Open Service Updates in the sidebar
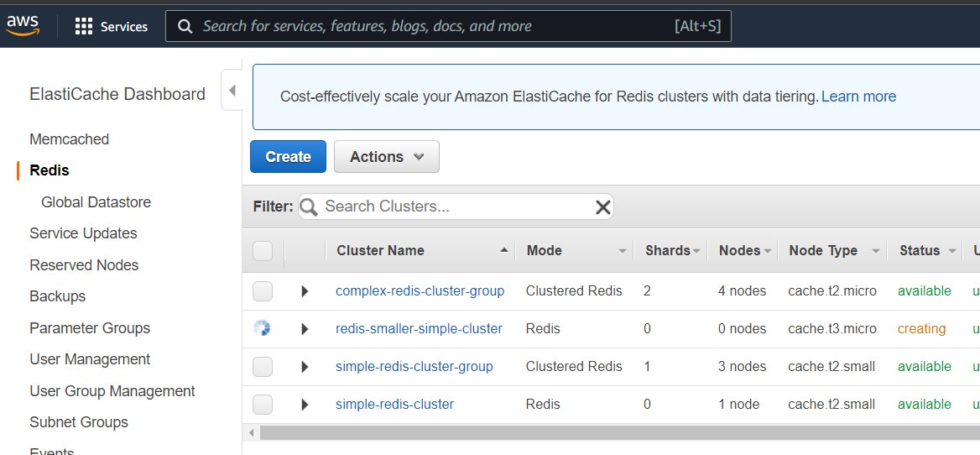 pos(83,233)
